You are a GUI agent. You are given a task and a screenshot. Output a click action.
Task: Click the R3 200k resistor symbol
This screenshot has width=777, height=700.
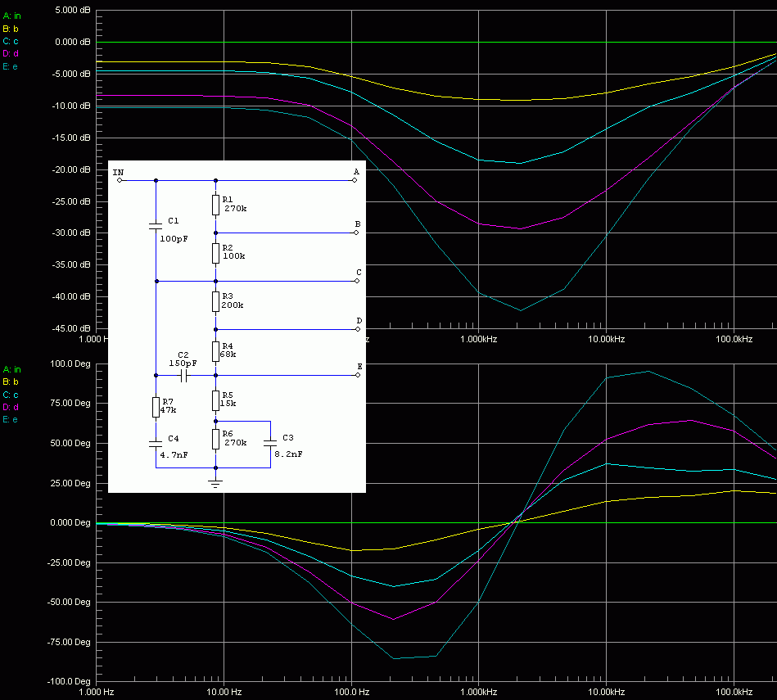tap(215, 302)
